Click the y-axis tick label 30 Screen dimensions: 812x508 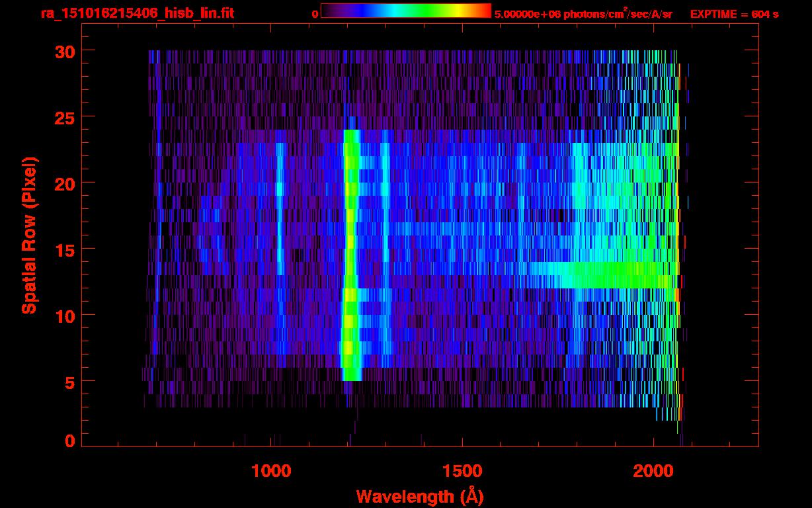[x=65, y=51]
